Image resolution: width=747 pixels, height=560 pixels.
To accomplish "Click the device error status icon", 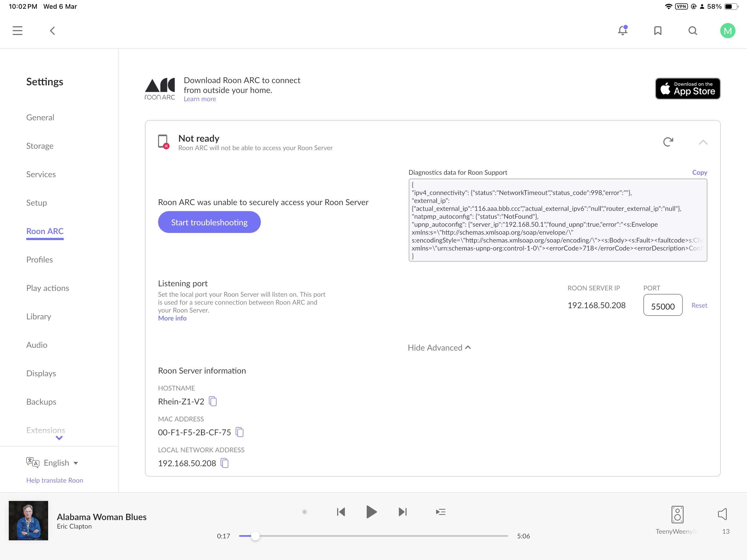I will 164,142.
